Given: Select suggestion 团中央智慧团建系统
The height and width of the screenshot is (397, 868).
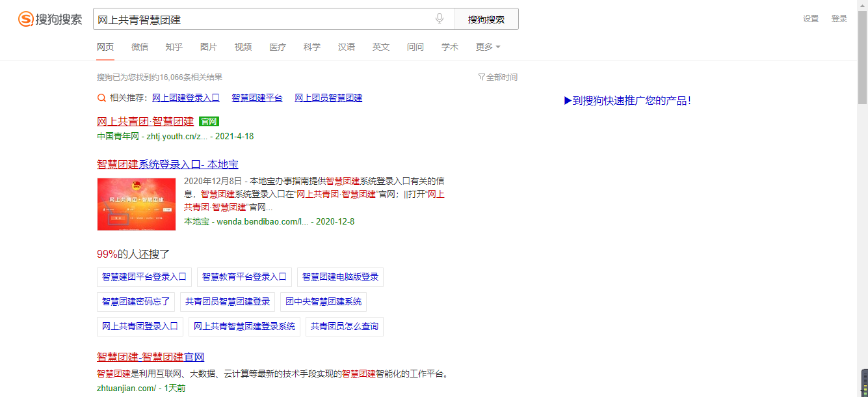Looking at the screenshot, I should click(x=324, y=301).
